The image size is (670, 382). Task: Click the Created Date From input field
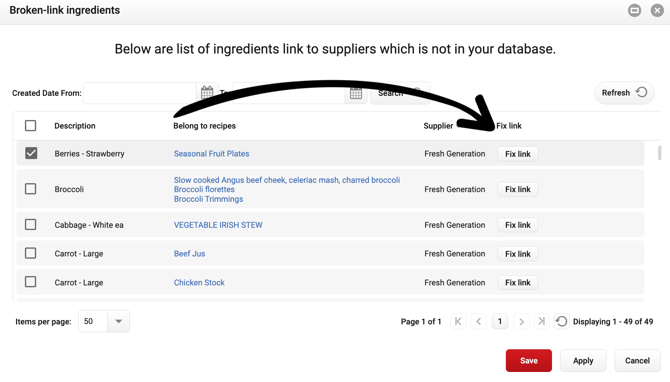139,93
